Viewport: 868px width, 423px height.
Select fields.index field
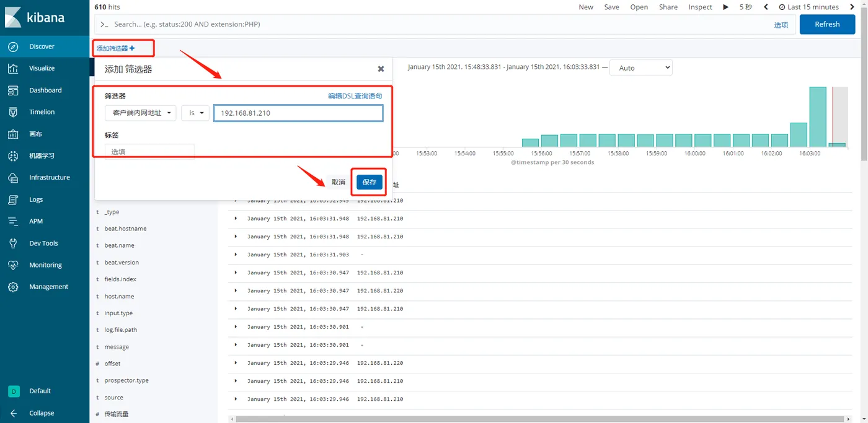120,279
